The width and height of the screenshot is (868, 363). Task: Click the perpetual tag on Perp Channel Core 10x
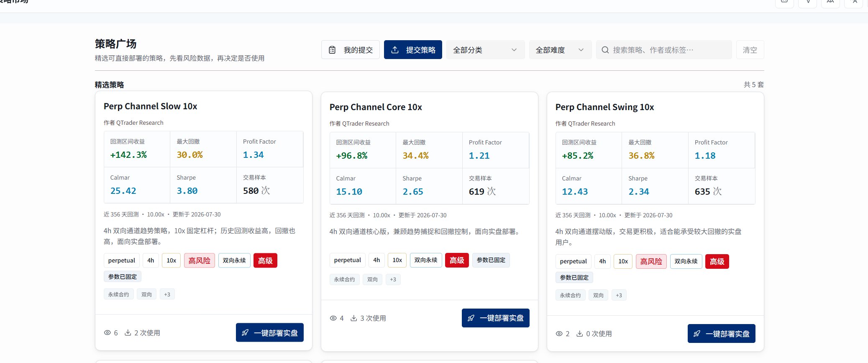coord(348,260)
